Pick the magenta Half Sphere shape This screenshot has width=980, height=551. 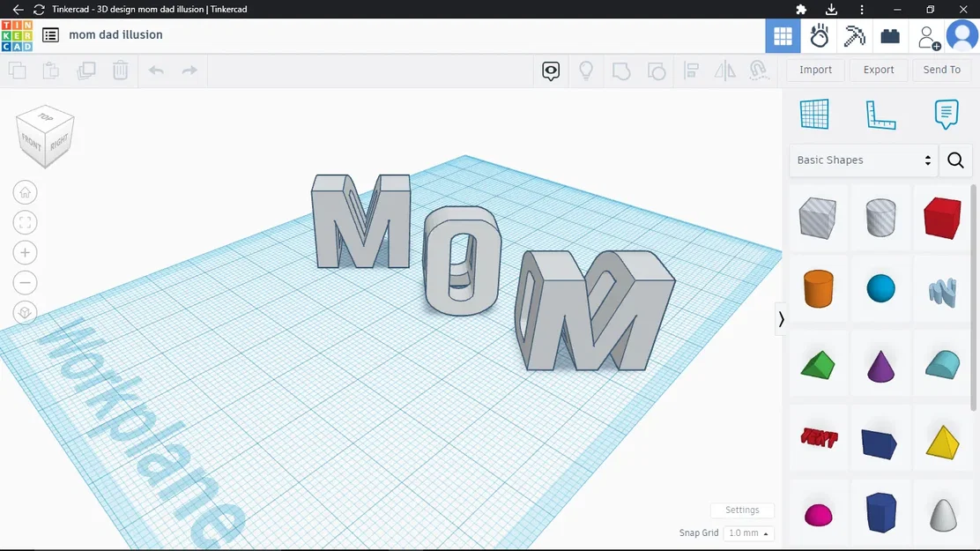(x=818, y=515)
